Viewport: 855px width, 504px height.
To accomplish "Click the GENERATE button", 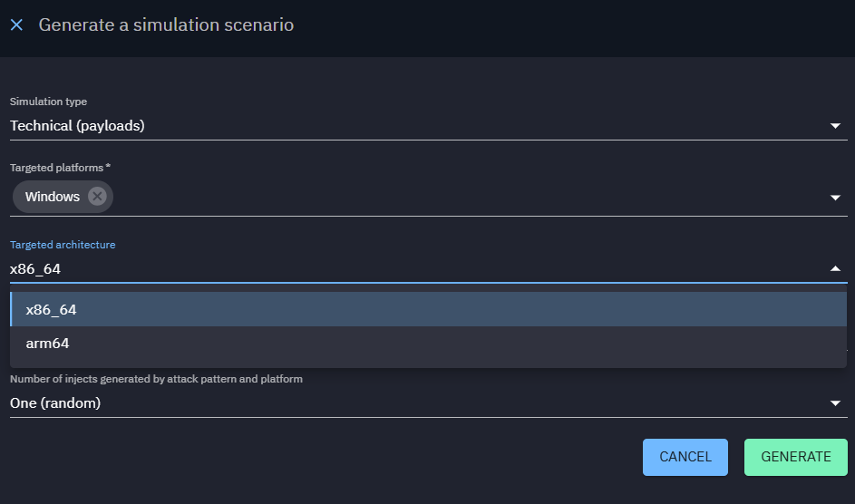I will tap(795, 457).
